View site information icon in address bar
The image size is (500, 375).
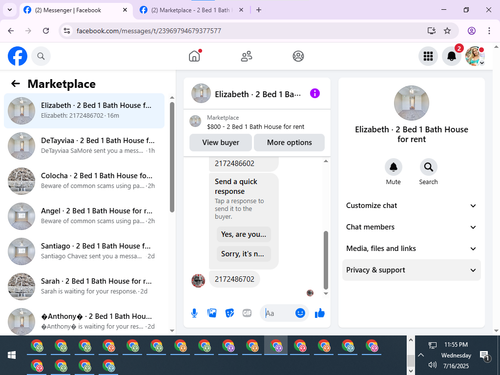click(67, 31)
